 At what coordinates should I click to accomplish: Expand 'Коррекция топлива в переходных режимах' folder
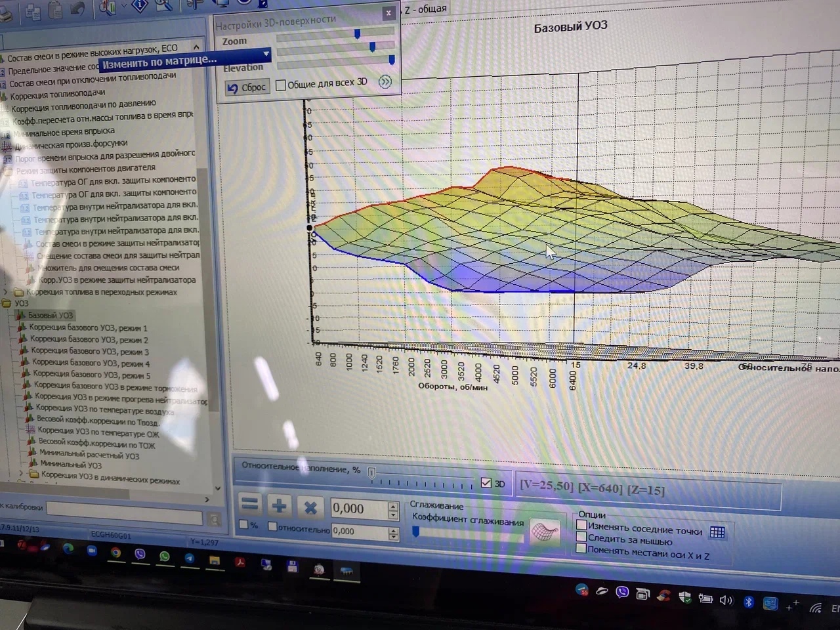point(7,291)
